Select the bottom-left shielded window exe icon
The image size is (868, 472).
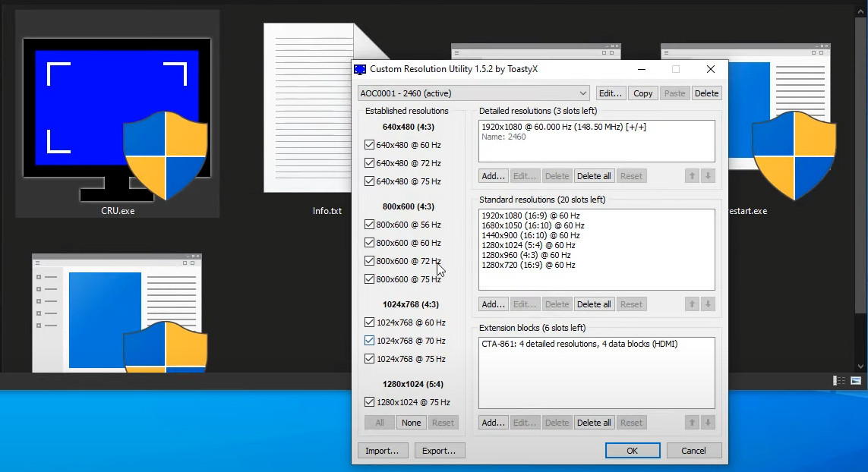coord(119,313)
